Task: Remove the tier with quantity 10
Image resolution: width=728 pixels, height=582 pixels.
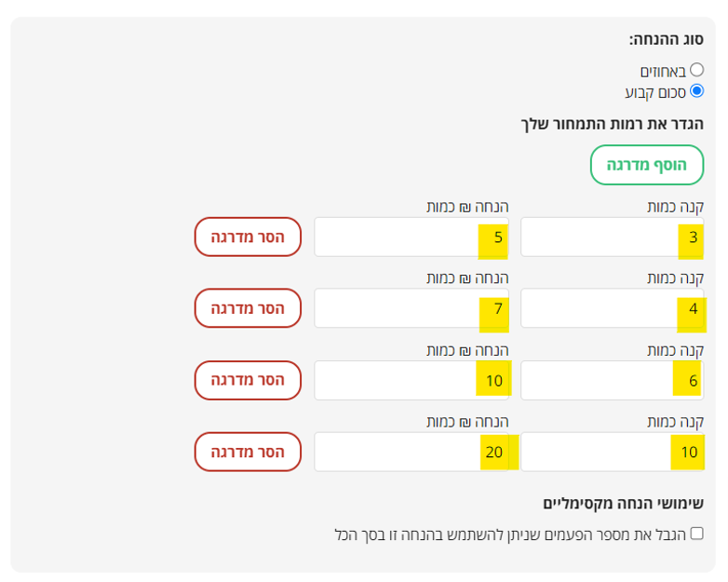Action: click(248, 452)
